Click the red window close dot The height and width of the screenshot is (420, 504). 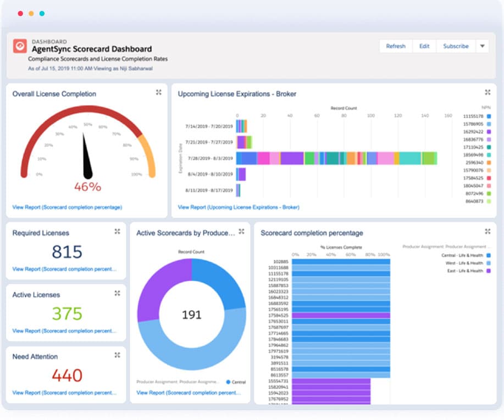point(20,14)
